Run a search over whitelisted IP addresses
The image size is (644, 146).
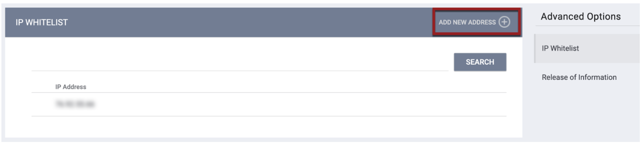click(x=480, y=62)
